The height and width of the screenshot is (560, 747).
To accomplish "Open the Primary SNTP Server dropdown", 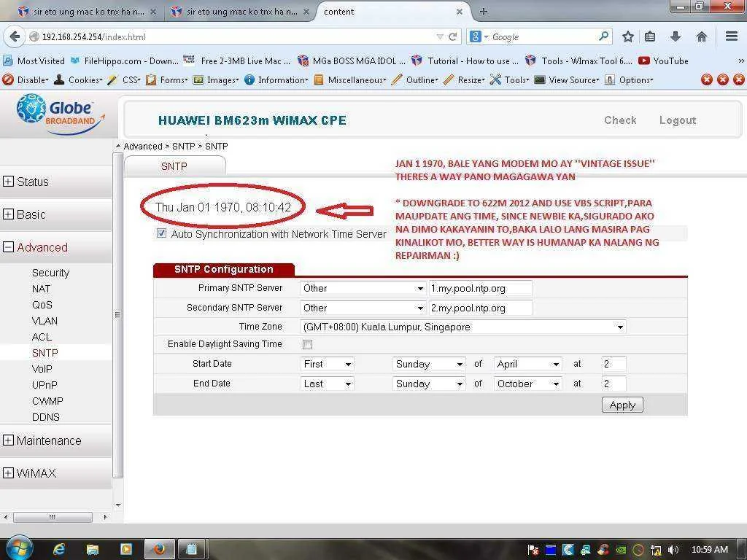I will click(363, 288).
